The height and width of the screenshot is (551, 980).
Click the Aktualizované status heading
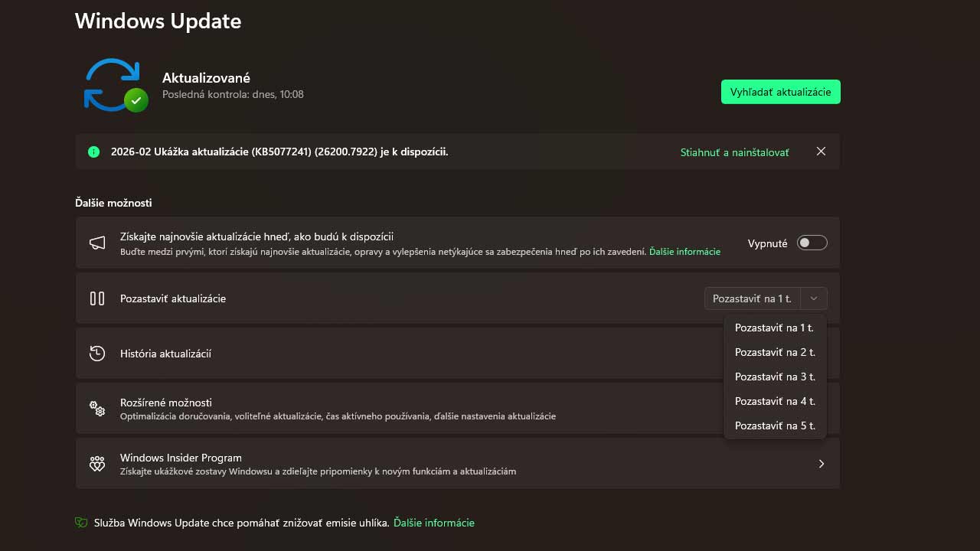pyautogui.click(x=206, y=77)
